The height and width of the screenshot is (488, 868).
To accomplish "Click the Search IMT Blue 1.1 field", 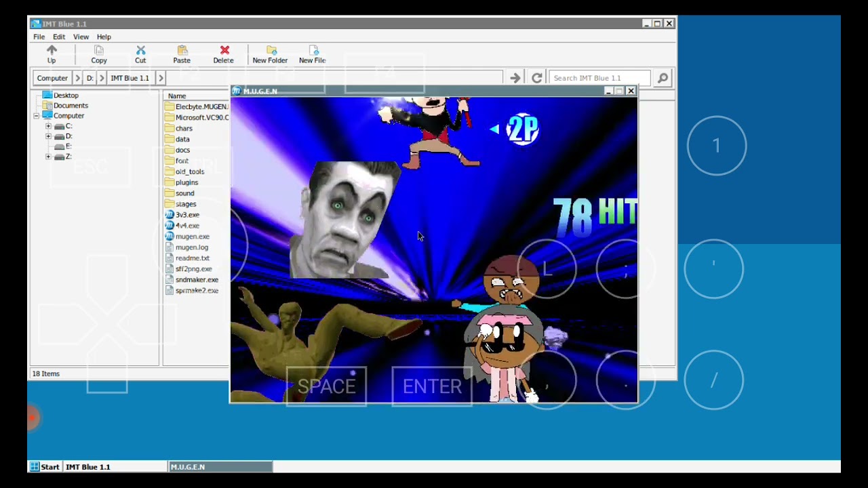I will 599,78.
